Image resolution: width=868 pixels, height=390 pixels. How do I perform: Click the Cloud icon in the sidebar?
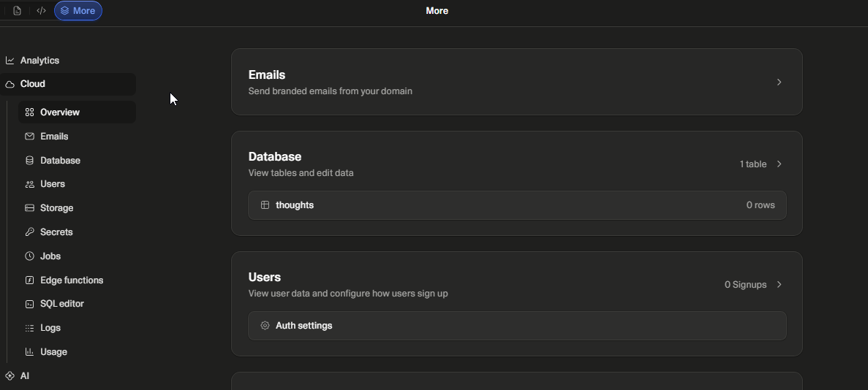[10, 84]
